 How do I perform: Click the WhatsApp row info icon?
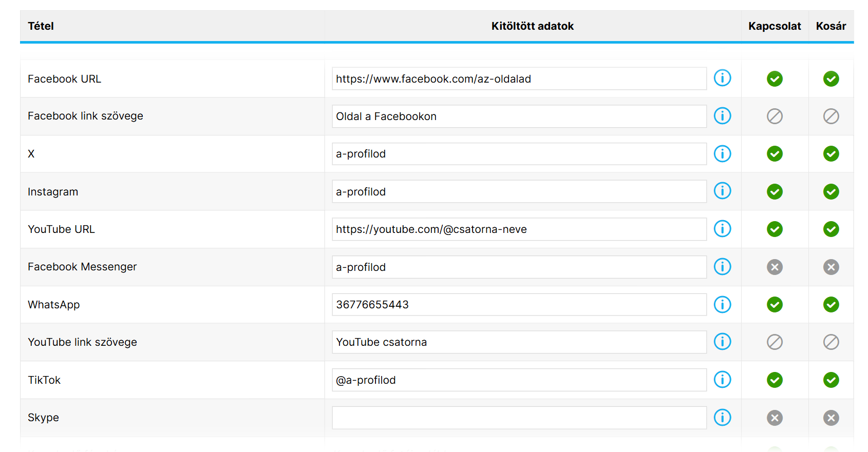pyautogui.click(x=722, y=304)
